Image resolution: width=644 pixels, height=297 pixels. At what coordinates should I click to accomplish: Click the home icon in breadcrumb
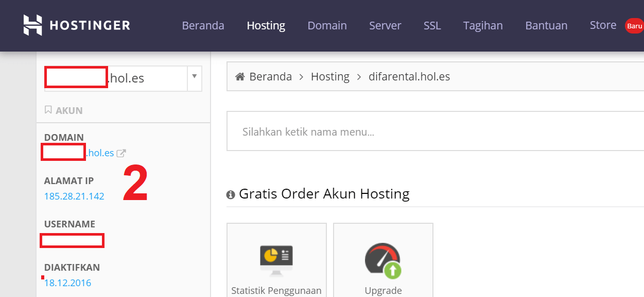click(x=239, y=77)
